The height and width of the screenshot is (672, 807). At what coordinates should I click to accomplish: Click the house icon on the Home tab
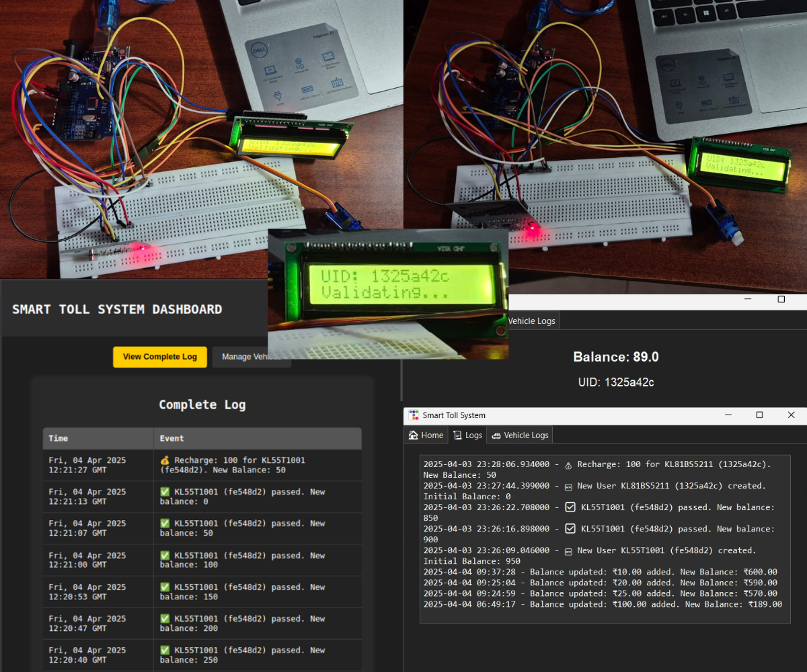(x=413, y=435)
